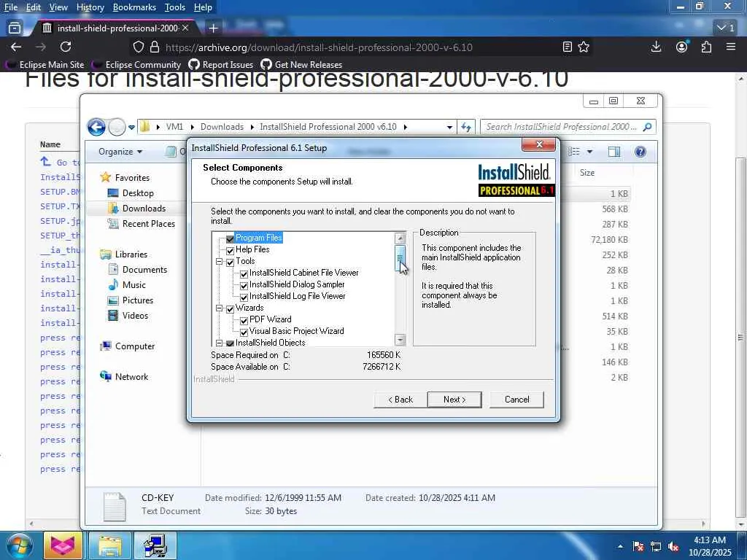The width and height of the screenshot is (747, 560).
Task: Reload the archive.org page
Action: click(66, 47)
